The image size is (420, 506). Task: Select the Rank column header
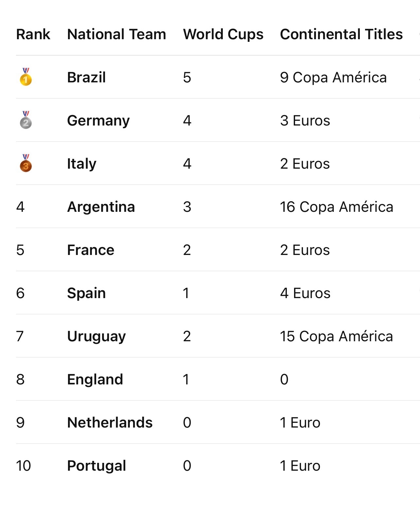pos(33,34)
